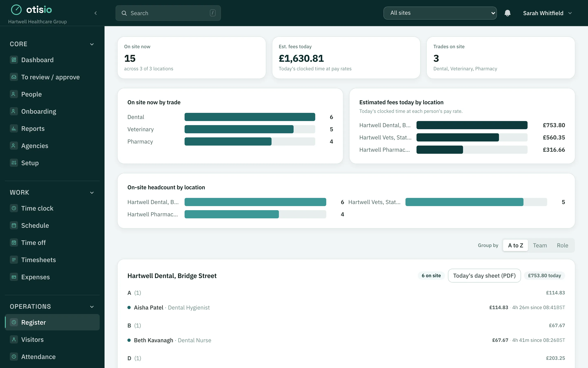Image resolution: width=588 pixels, height=368 pixels.
Task: Open the Schedule page
Action: pos(52,225)
